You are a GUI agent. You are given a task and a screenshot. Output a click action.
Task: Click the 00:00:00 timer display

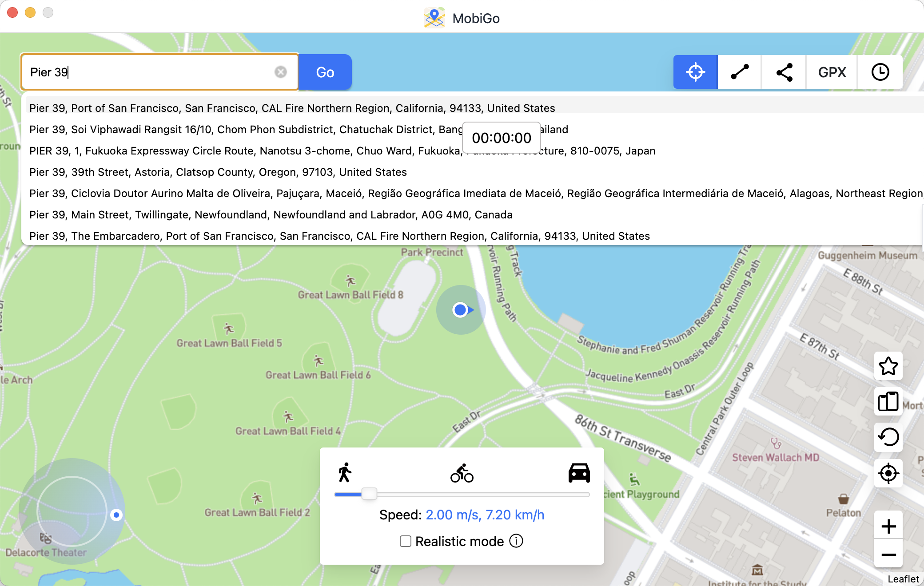coord(502,138)
